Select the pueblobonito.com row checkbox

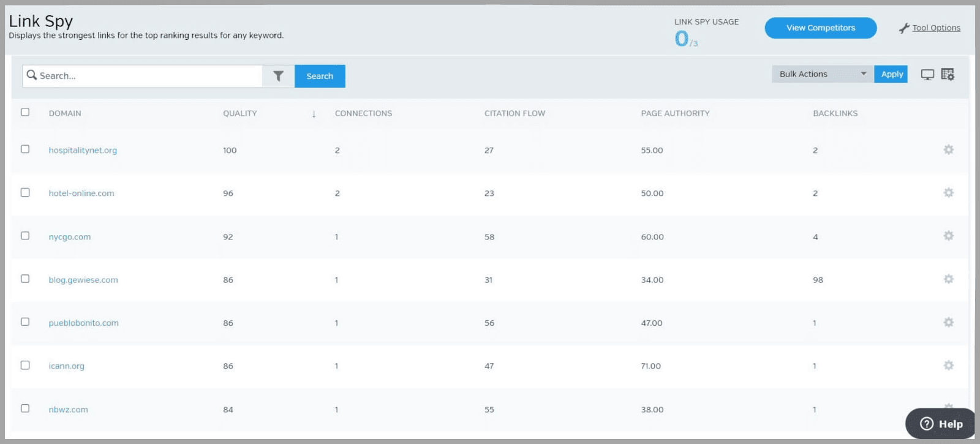(x=25, y=322)
